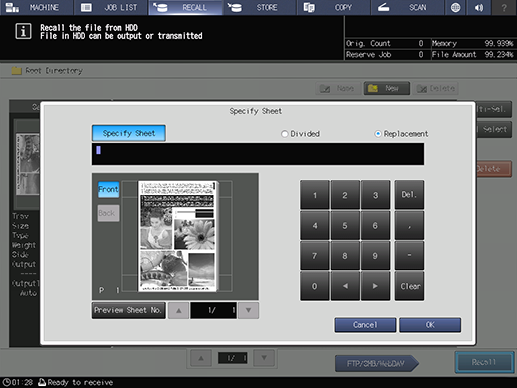Click the Clear key on keypad
The height and width of the screenshot is (388, 517).
coord(409,286)
